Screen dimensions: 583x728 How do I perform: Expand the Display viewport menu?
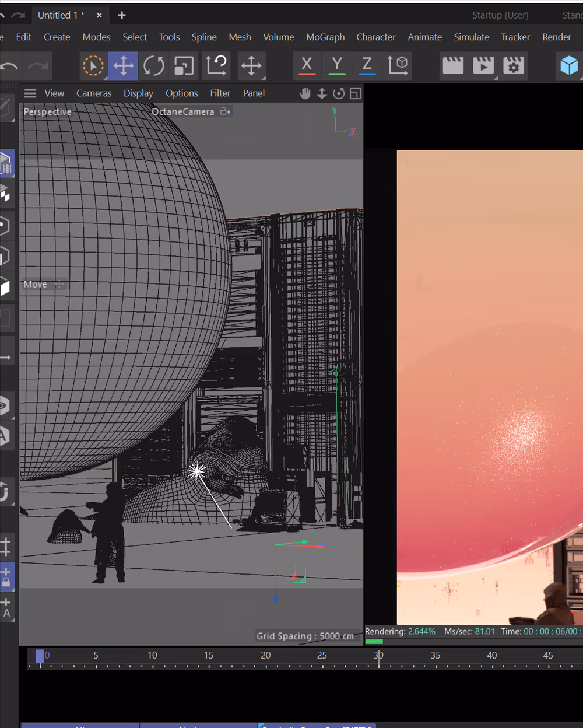pyautogui.click(x=138, y=93)
